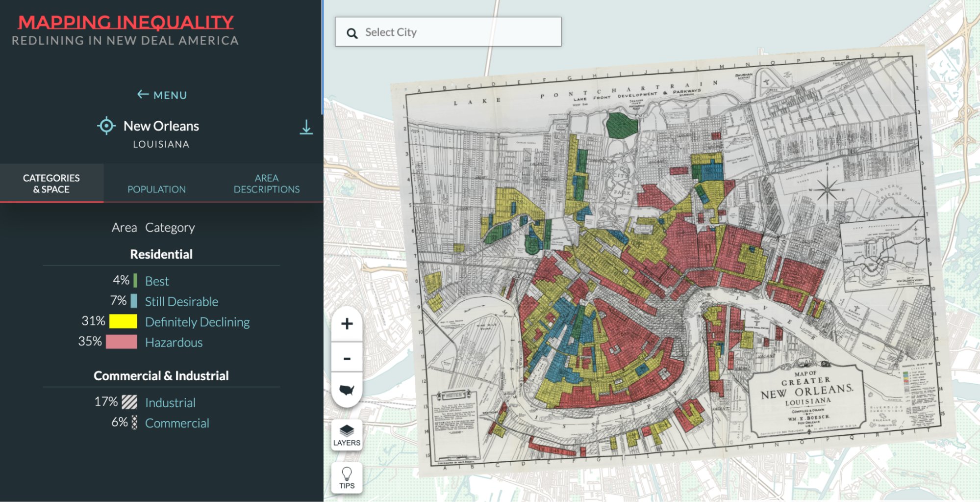Open the Mapping Inequality title link
980x502 pixels.
[x=126, y=22]
